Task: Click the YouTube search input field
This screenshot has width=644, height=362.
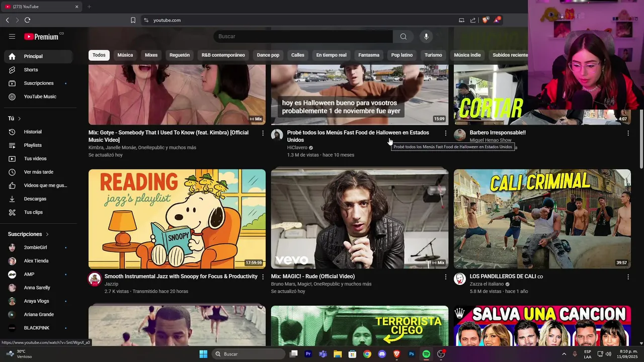Action: (303, 36)
